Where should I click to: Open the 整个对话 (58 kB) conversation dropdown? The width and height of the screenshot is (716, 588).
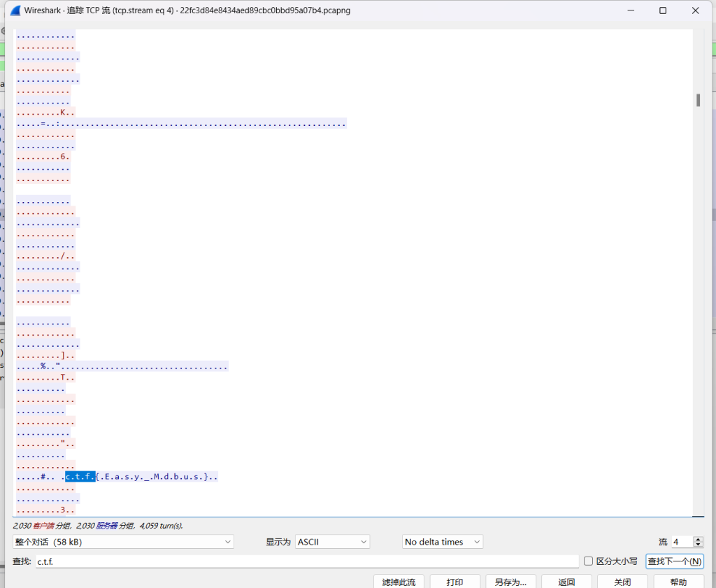click(123, 542)
